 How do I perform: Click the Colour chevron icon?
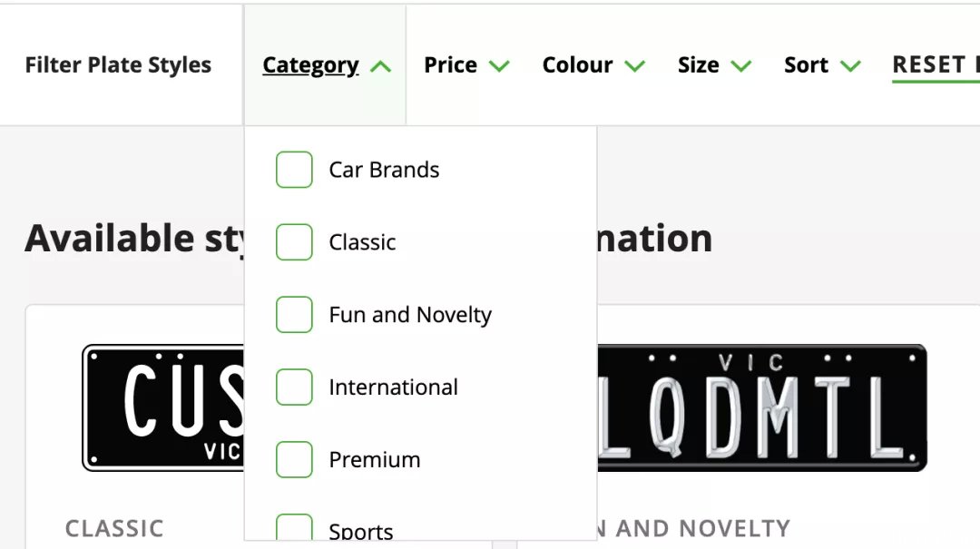[634, 65]
